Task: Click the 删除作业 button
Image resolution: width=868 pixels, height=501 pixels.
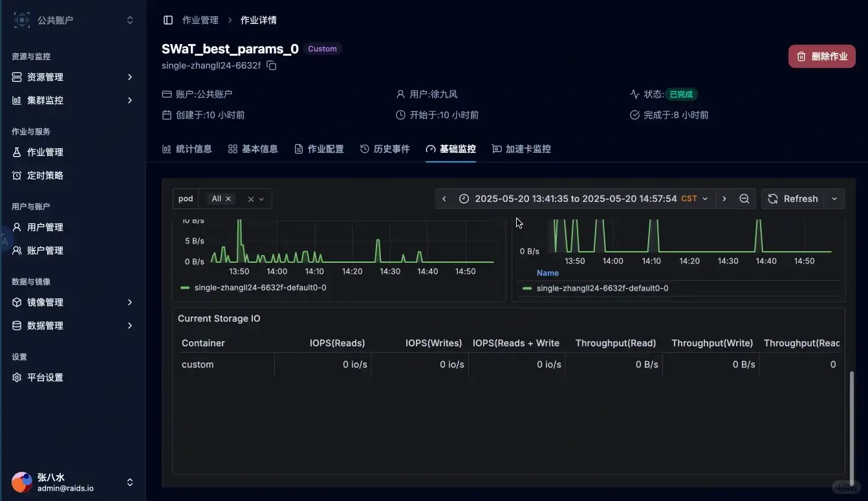Action: coord(821,56)
